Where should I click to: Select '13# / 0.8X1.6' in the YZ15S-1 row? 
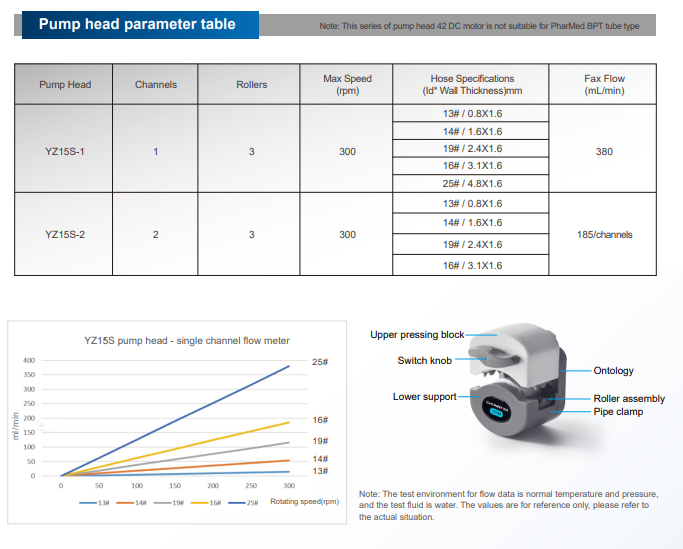tap(472, 114)
